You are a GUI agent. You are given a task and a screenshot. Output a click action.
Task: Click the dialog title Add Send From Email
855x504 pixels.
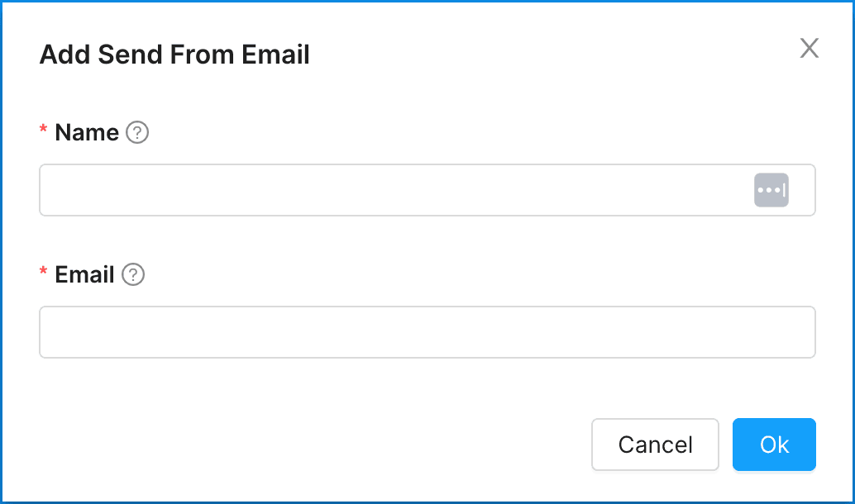point(174,55)
